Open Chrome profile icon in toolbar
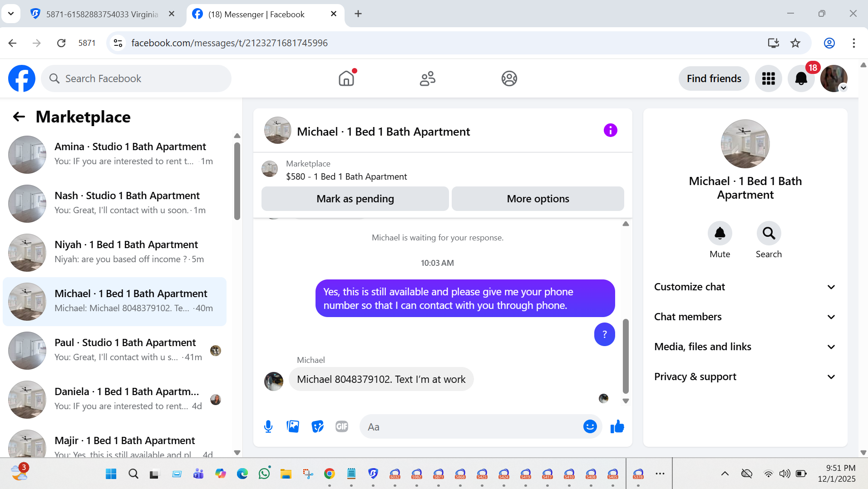The height and width of the screenshot is (489, 868). coord(829,43)
